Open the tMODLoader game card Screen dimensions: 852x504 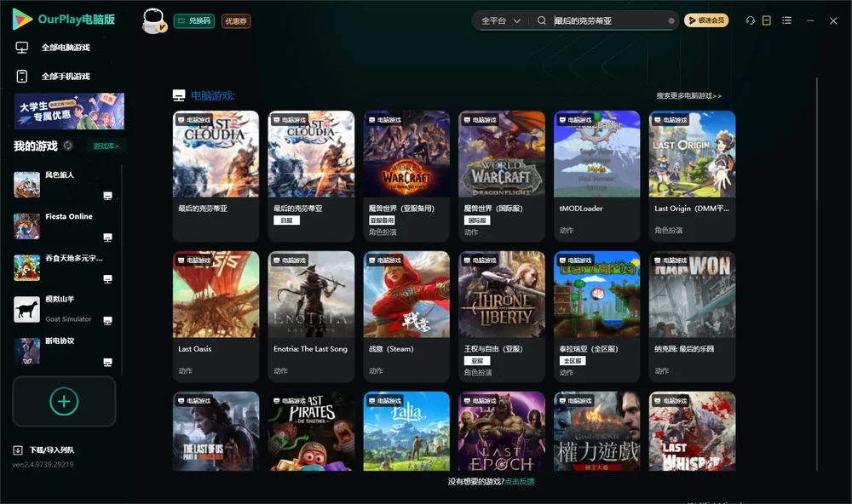click(x=596, y=176)
